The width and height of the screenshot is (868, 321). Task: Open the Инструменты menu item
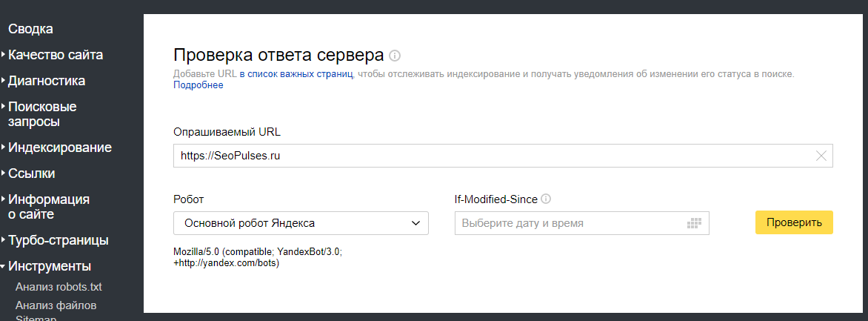pos(50,267)
